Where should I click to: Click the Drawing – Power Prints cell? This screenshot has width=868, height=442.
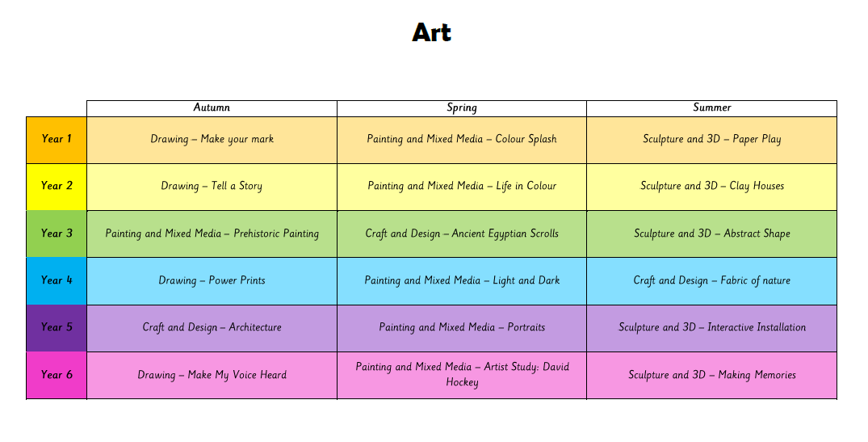tap(212, 280)
